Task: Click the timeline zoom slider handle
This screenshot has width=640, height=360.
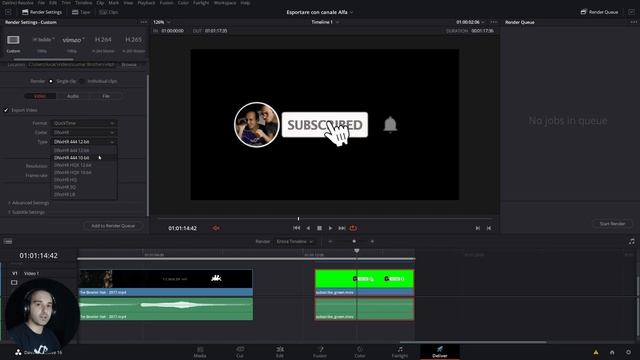Action: (x=354, y=242)
